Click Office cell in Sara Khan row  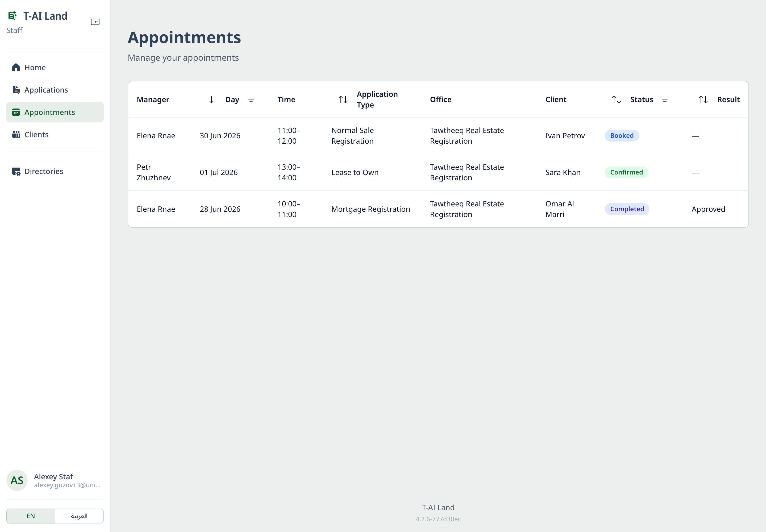point(467,172)
